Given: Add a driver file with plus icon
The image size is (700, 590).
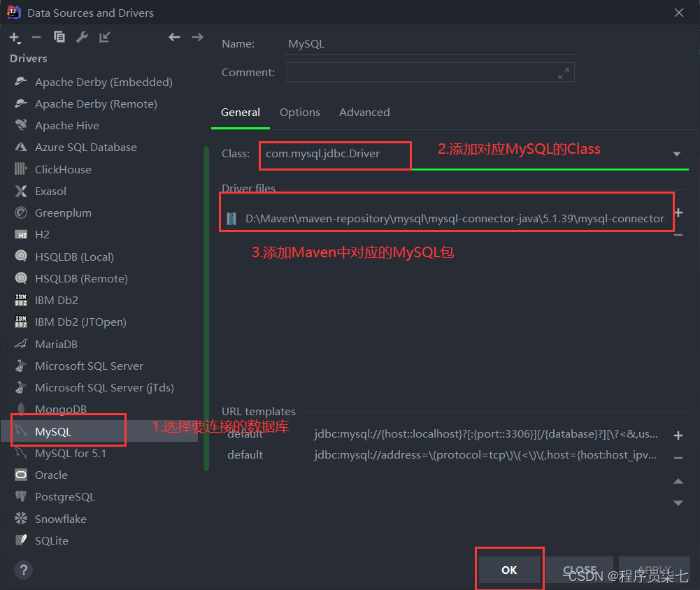Looking at the screenshot, I should (678, 213).
